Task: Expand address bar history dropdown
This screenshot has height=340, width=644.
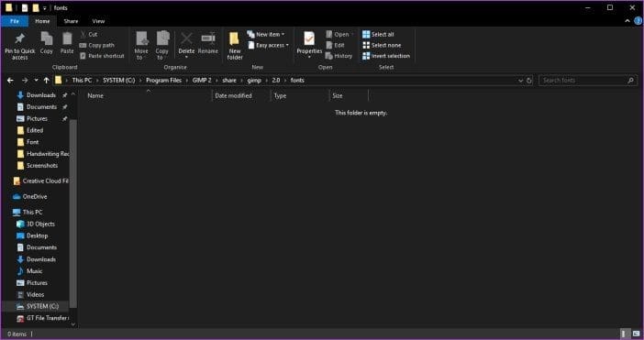Action: tap(520, 81)
